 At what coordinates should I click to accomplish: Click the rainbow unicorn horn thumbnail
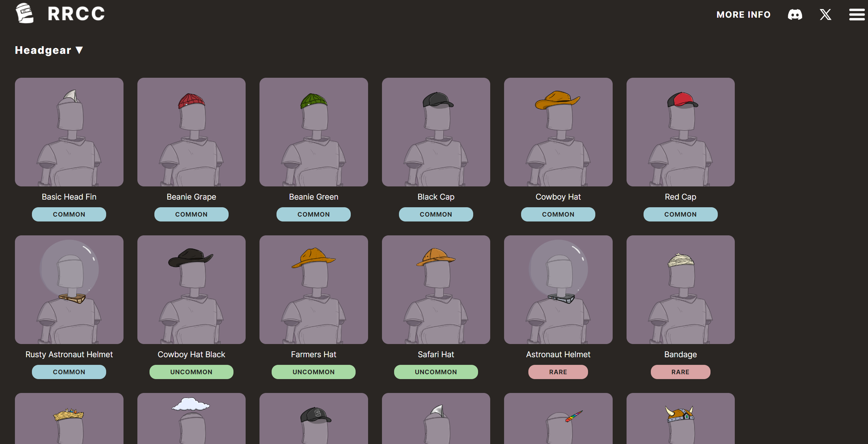click(558, 418)
